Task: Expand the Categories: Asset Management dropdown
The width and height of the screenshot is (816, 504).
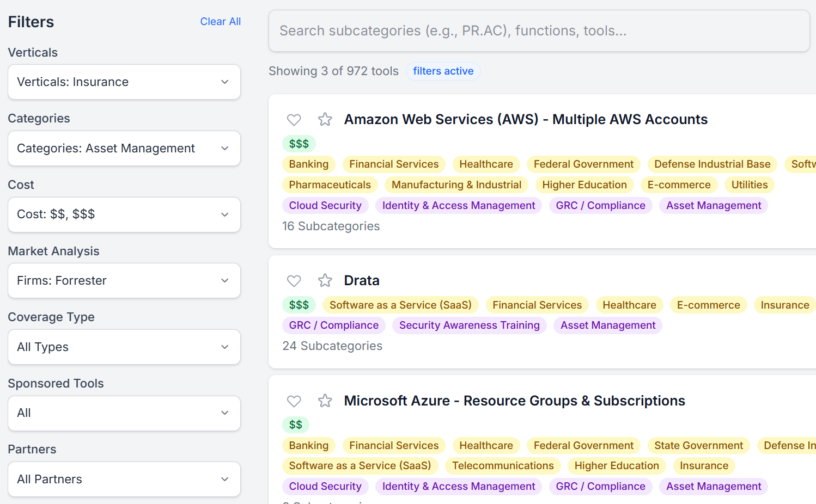Action: pos(124,149)
